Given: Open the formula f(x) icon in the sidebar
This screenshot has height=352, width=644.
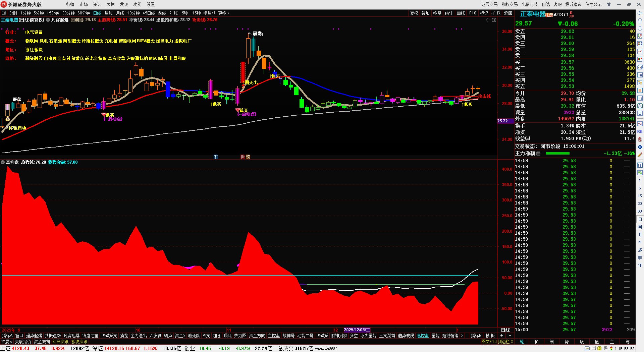Looking at the screenshot, I should (640, 106).
